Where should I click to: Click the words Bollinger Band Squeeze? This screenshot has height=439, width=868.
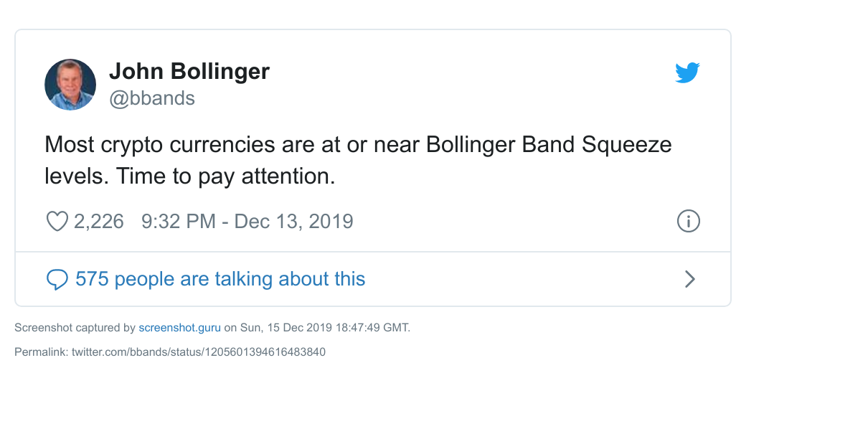coord(549,145)
